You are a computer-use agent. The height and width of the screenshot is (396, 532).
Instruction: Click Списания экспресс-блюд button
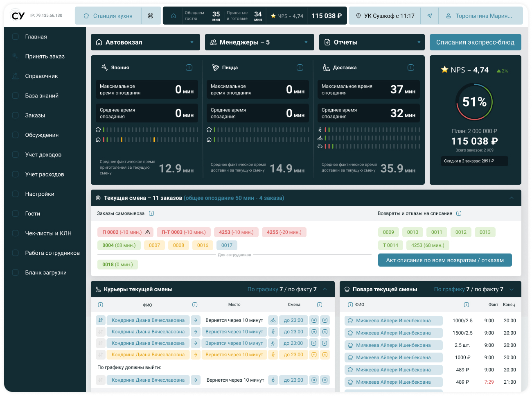pyautogui.click(x=476, y=42)
